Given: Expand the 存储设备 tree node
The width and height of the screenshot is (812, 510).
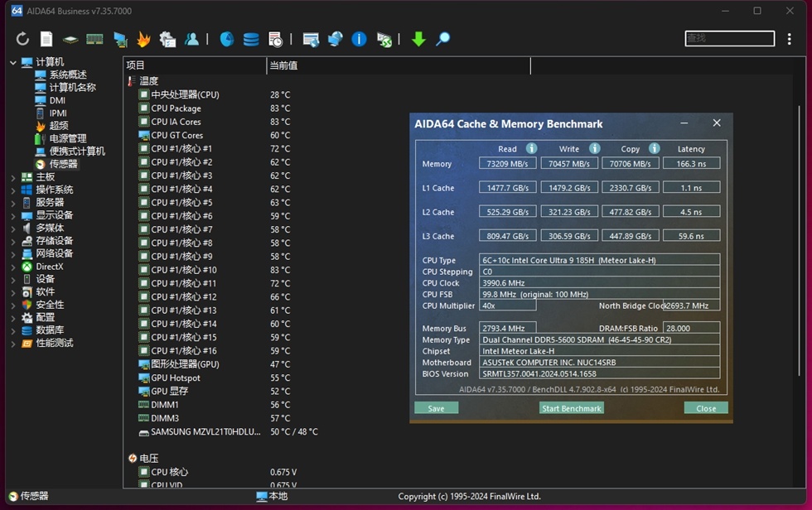Looking at the screenshot, I should tap(13, 241).
